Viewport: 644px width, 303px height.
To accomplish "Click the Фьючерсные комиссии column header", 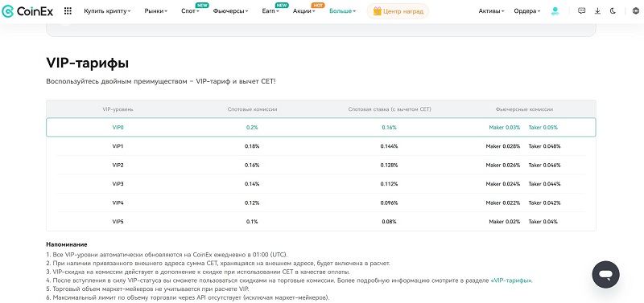I will point(524,109).
